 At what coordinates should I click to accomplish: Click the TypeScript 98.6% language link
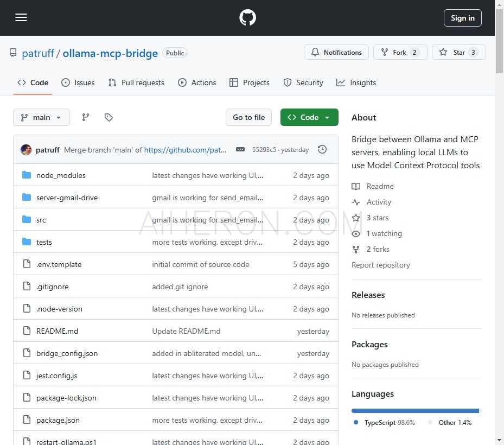pyautogui.click(x=384, y=423)
